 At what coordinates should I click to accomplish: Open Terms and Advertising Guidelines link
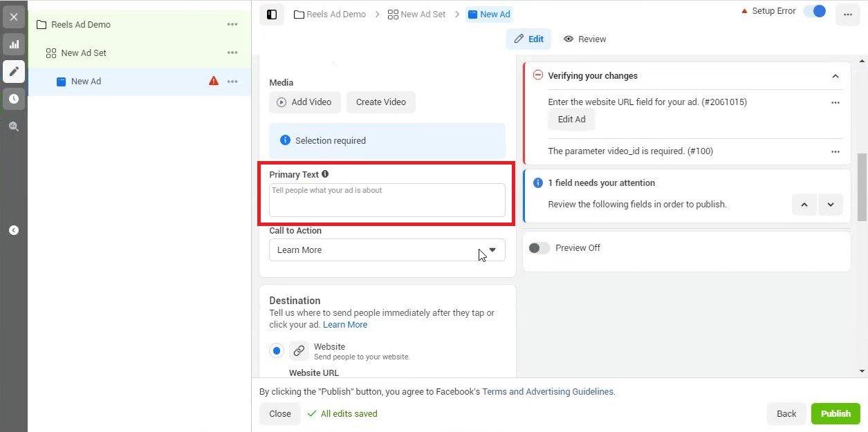coord(548,391)
